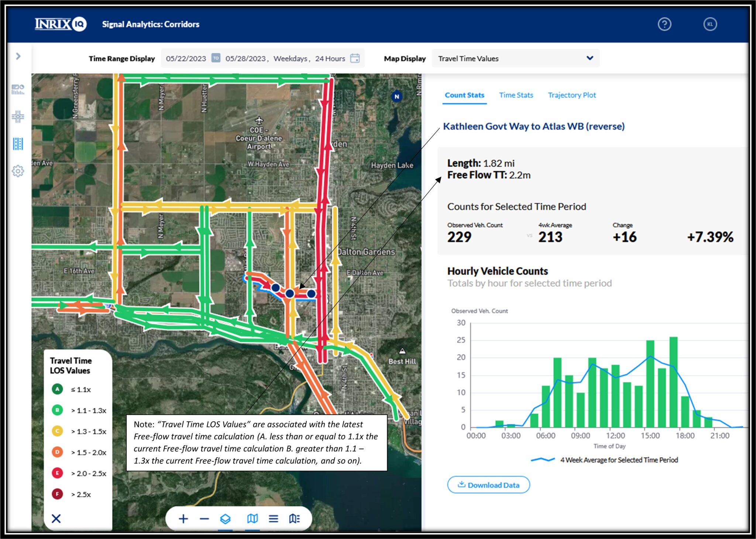756x539 pixels.
Task: Open the date range calendar picker
Action: (355, 58)
